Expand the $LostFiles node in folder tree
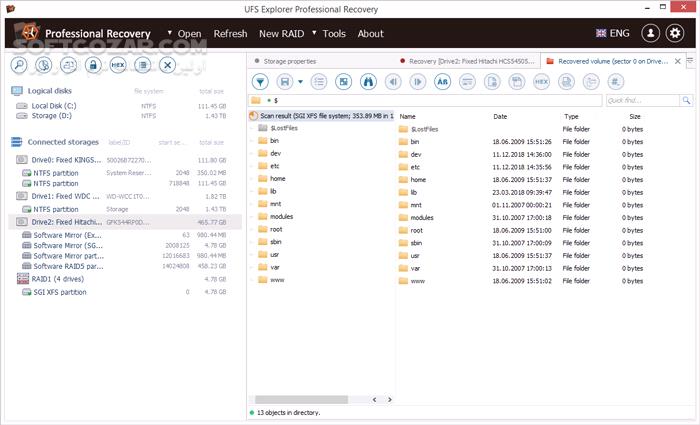700x425 pixels. tap(252, 128)
